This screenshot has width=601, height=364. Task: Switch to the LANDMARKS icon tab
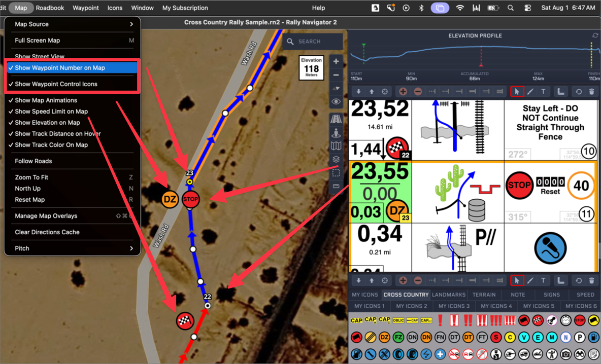click(x=448, y=295)
